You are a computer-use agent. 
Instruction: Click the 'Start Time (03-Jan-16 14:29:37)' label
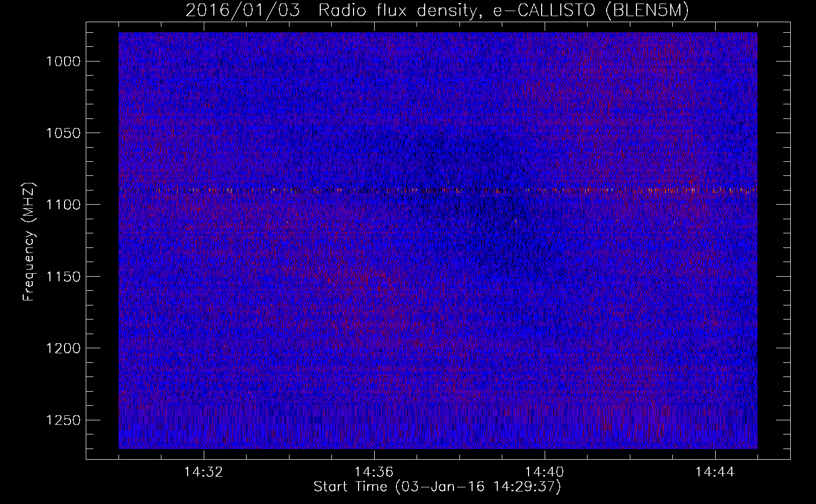pos(437,487)
